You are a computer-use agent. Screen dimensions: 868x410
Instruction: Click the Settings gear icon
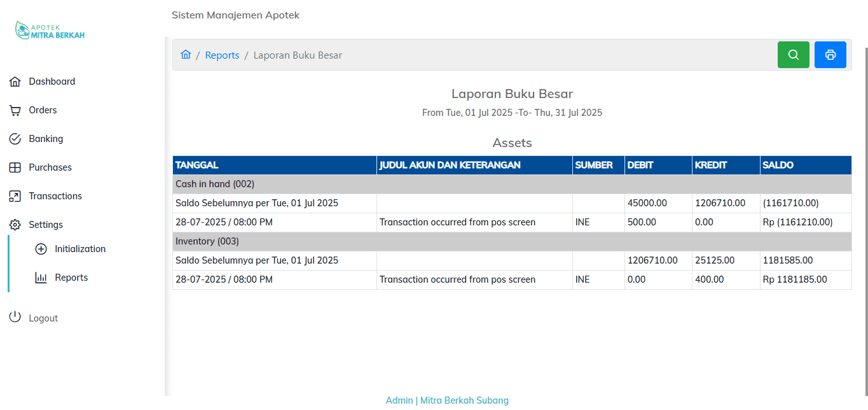(15, 225)
